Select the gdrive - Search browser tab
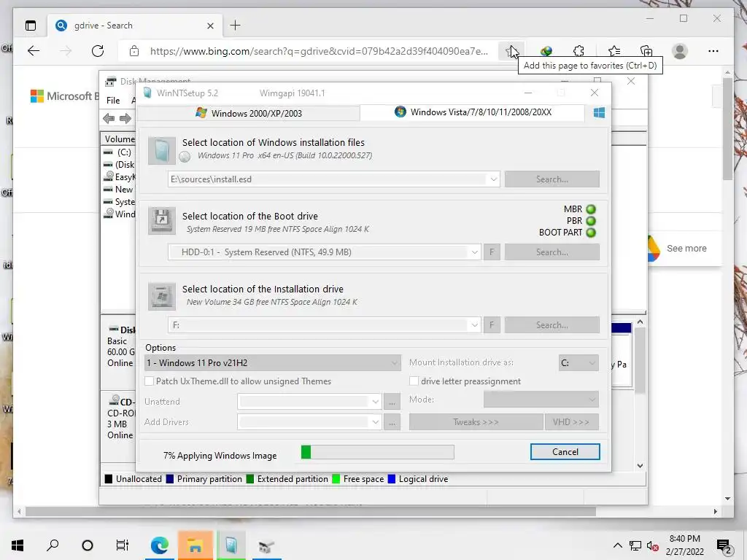This screenshot has height=560, width=747. (135, 26)
